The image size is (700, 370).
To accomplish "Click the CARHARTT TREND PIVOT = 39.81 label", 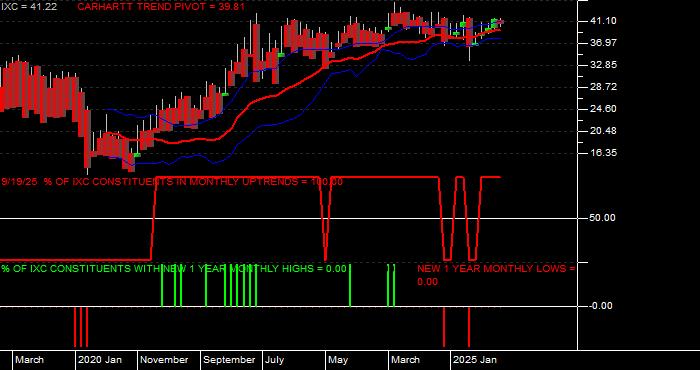I will (161, 7).
